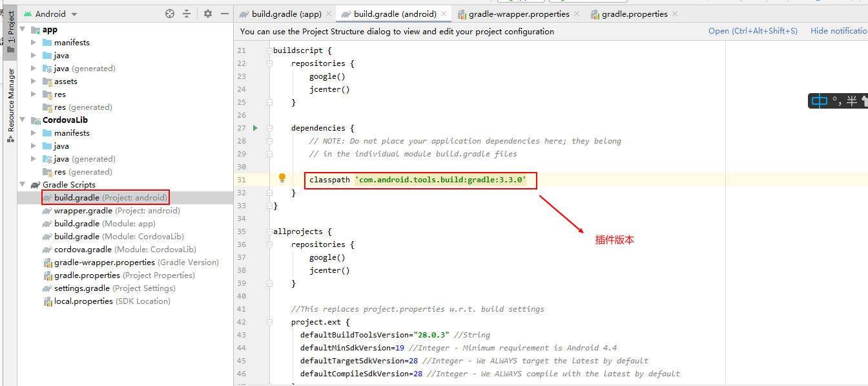Viewport: 868px width, 386px height.
Task: Expand manifests folder under app
Action: (x=34, y=43)
